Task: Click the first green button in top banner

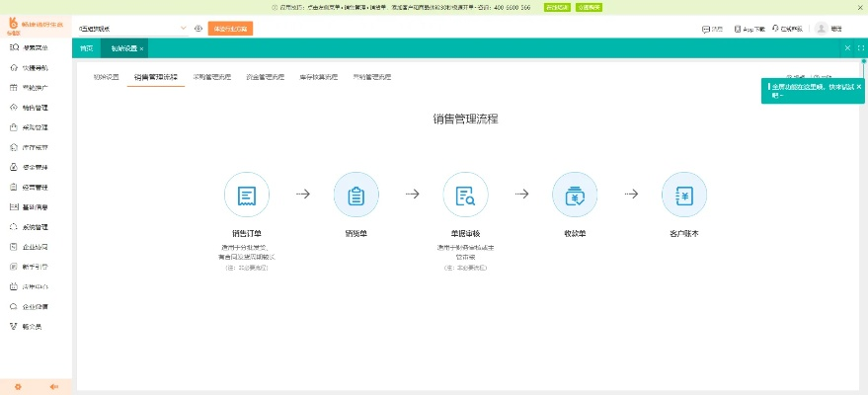Action: tap(556, 7)
